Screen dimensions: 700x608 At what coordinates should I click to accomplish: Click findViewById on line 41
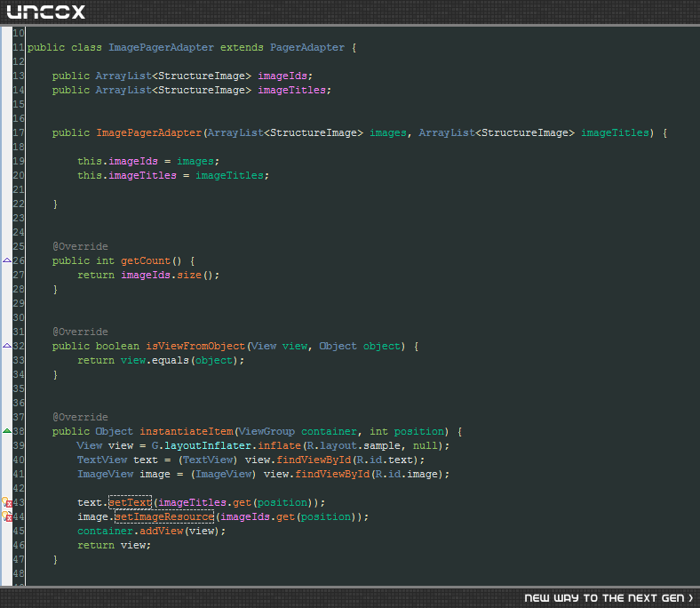pos(332,475)
